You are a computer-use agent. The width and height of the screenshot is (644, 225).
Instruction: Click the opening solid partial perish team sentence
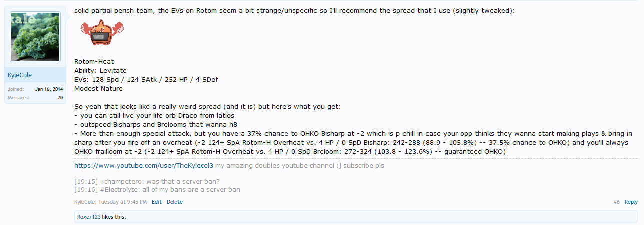(294, 10)
